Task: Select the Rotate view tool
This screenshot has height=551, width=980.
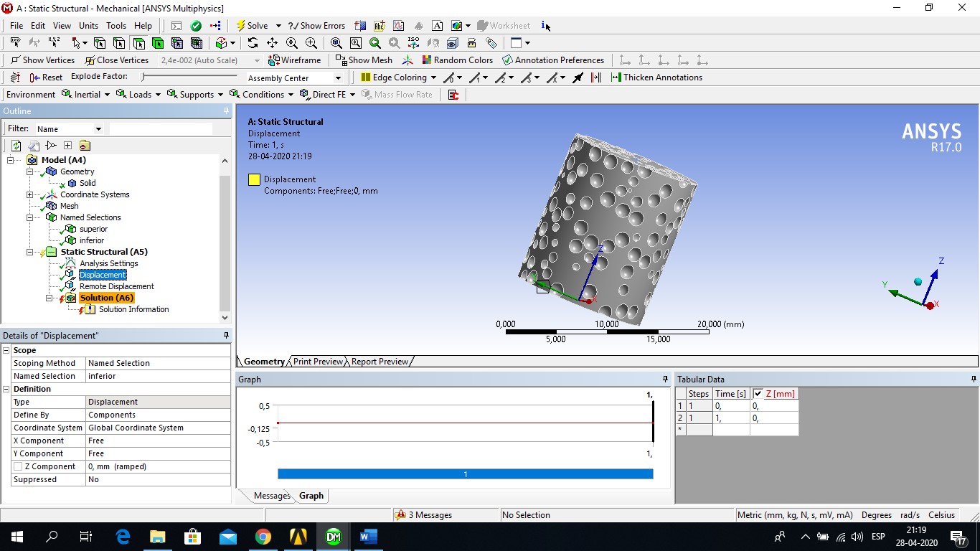Action: (253, 43)
